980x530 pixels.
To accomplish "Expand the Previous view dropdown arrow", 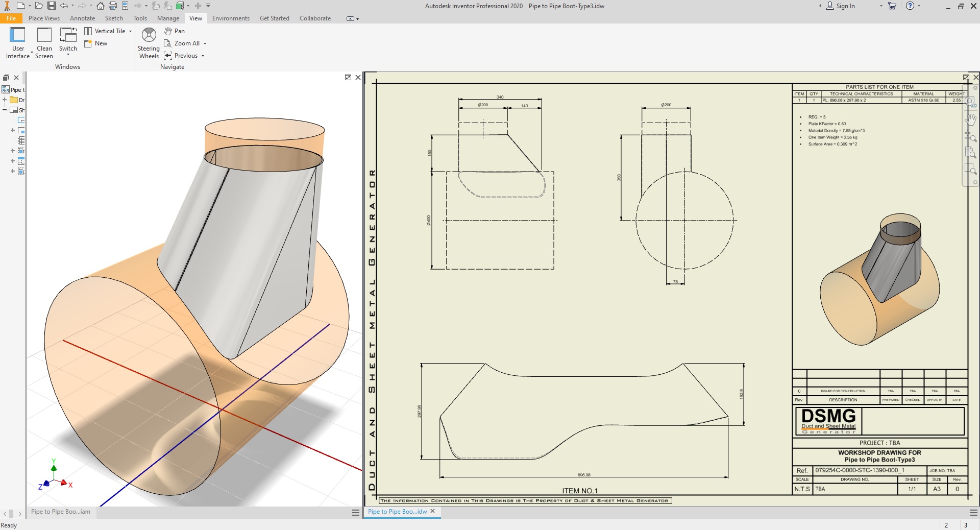I will (x=203, y=56).
